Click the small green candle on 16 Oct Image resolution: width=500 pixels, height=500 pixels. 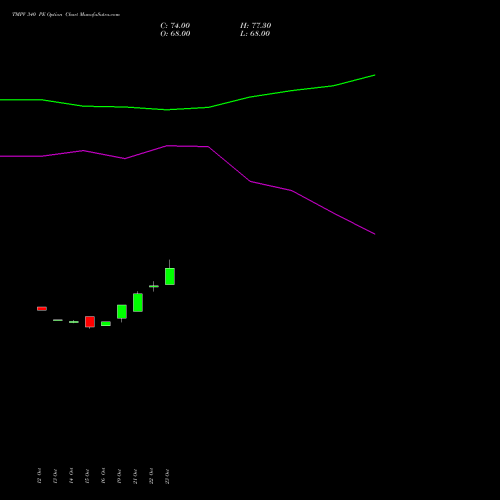click(x=106, y=324)
